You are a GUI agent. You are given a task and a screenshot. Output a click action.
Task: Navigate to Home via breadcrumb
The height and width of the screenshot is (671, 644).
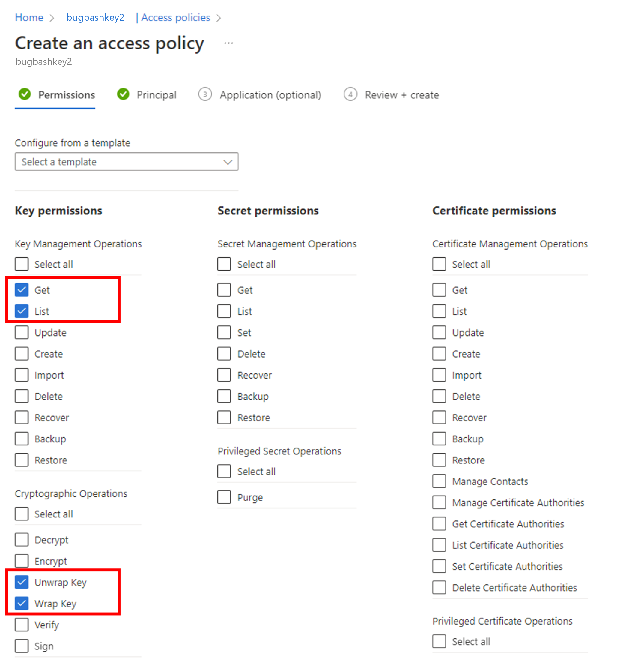click(x=29, y=17)
